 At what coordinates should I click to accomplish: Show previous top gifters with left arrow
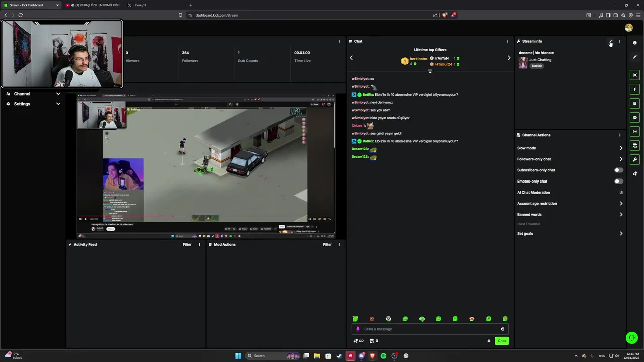click(351, 58)
